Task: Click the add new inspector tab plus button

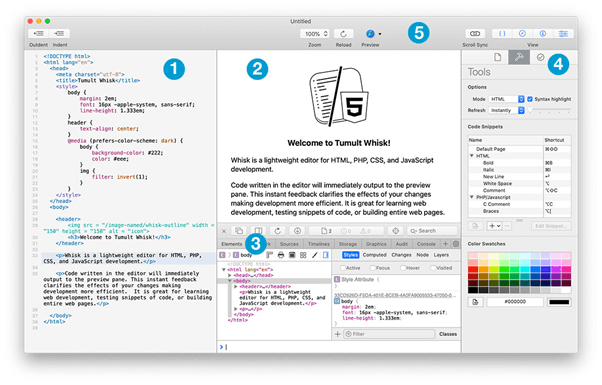Action: (445, 244)
